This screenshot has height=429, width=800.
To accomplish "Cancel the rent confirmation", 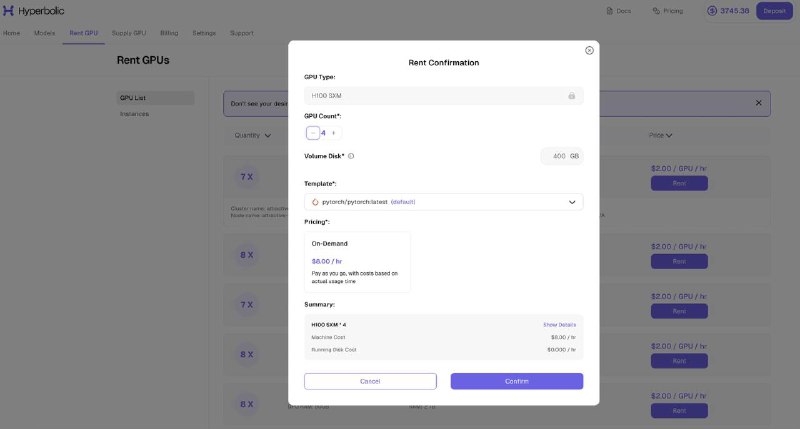I will (x=370, y=382).
